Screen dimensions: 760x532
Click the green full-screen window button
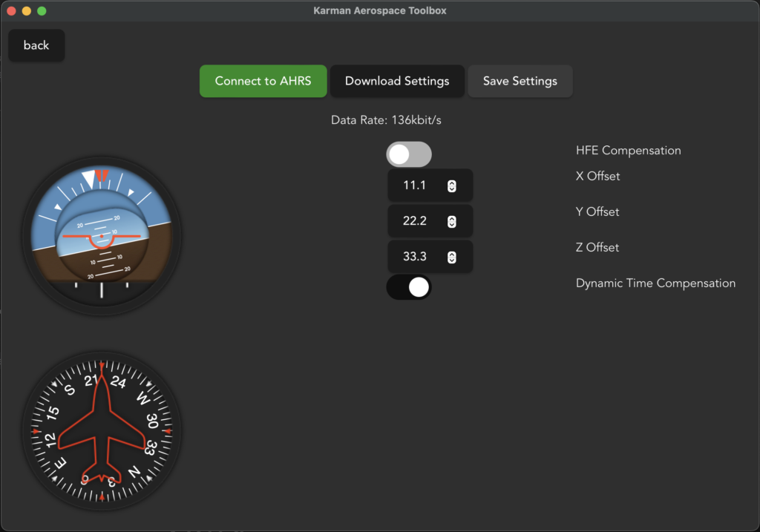tap(42, 11)
